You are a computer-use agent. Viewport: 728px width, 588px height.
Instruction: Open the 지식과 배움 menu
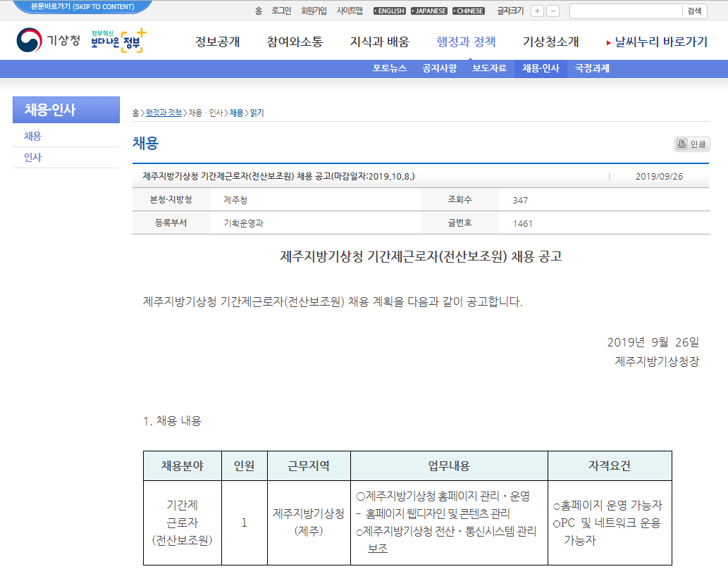379,42
